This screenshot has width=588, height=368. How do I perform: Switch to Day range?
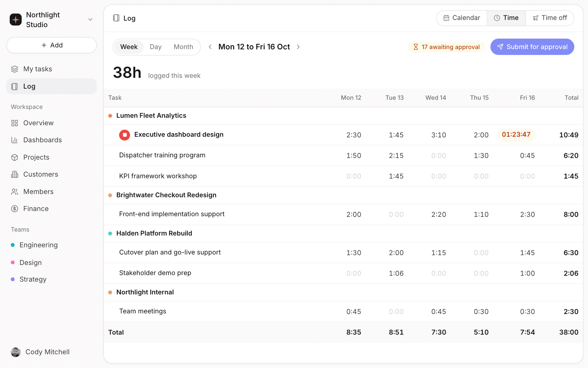pyautogui.click(x=155, y=47)
